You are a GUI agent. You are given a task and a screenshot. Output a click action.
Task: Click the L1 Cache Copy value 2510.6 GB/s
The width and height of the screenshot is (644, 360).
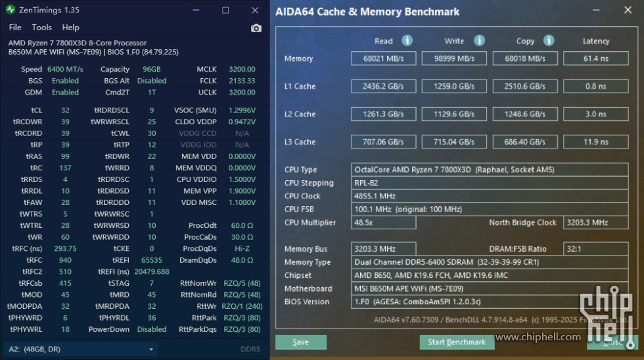(x=525, y=86)
